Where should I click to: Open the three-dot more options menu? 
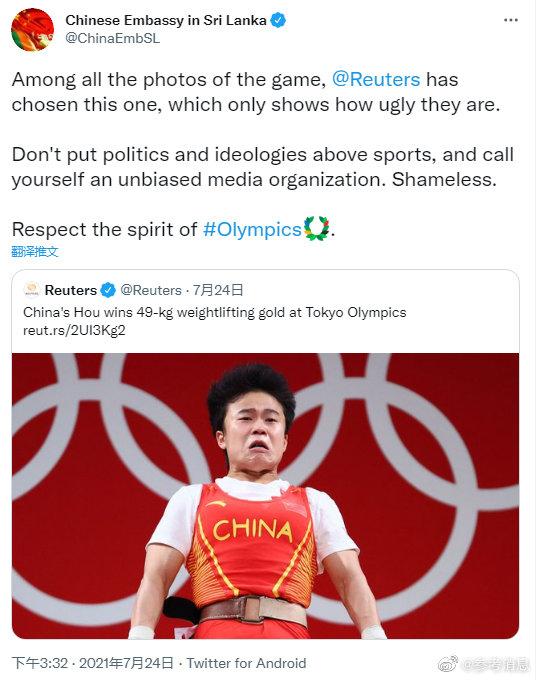click(511, 20)
